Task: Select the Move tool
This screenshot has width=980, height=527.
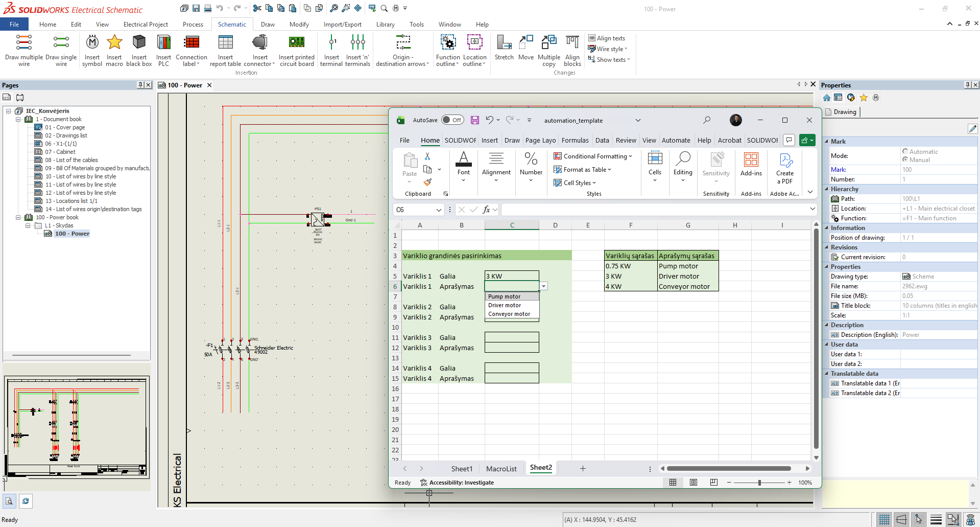Action: [526, 48]
